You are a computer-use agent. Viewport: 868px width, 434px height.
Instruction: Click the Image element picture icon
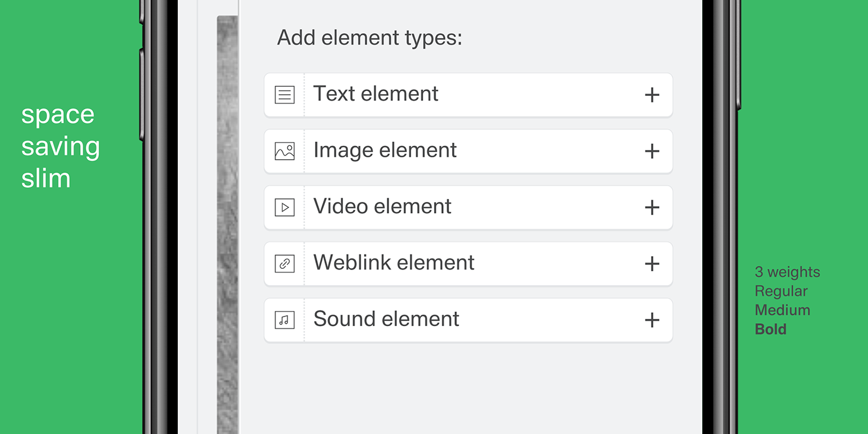click(285, 151)
